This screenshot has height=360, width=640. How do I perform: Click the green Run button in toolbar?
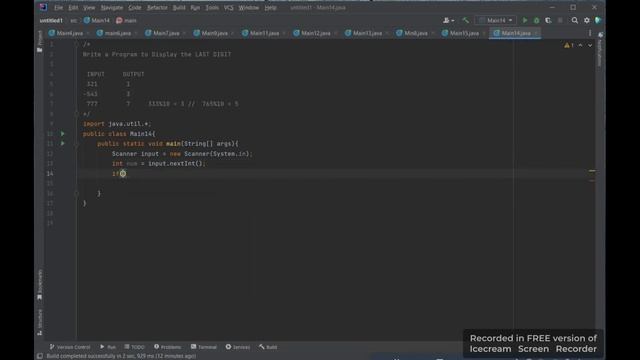(525, 20)
